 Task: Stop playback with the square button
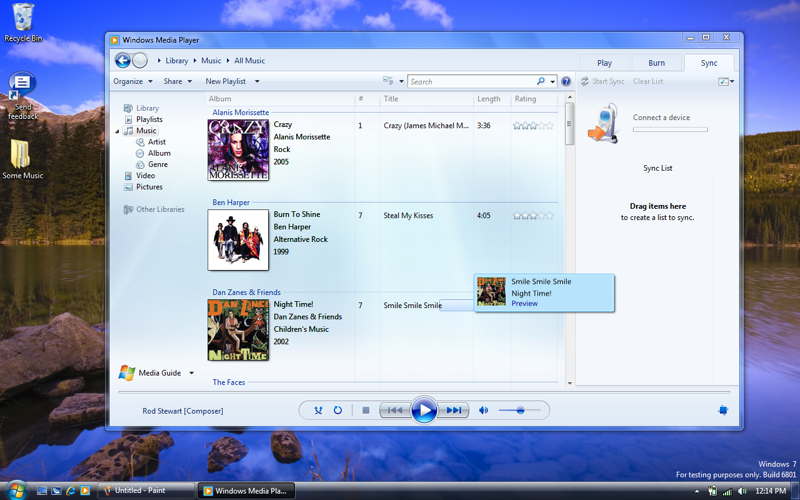(x=365, y=410)
